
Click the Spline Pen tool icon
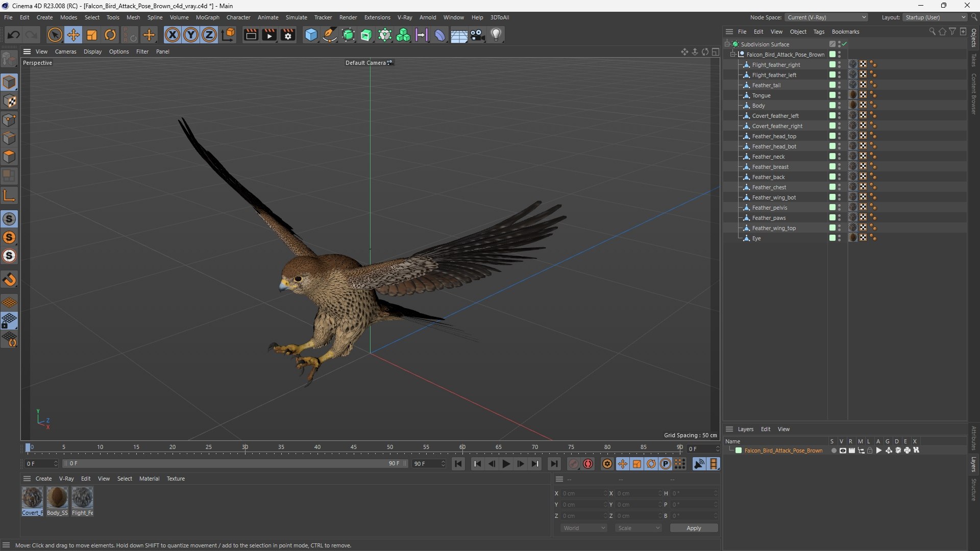point(330,35)
